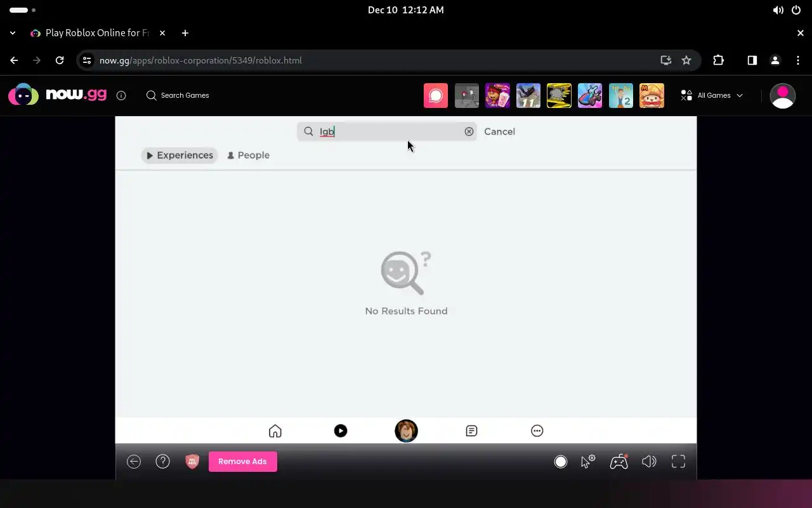Bookmark this page with the star icon
Screen dimensions: 812x508
(686, 60)
